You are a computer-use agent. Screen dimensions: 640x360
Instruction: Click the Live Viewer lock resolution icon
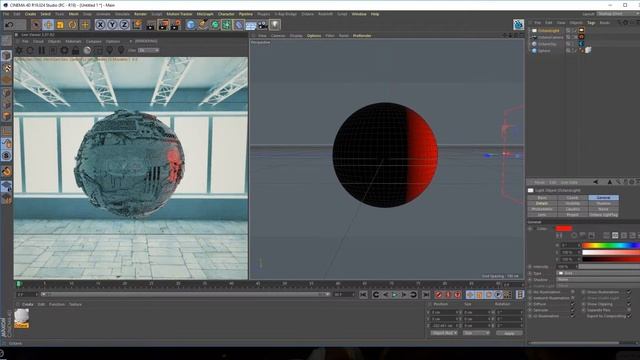click(x=76, y=51)
